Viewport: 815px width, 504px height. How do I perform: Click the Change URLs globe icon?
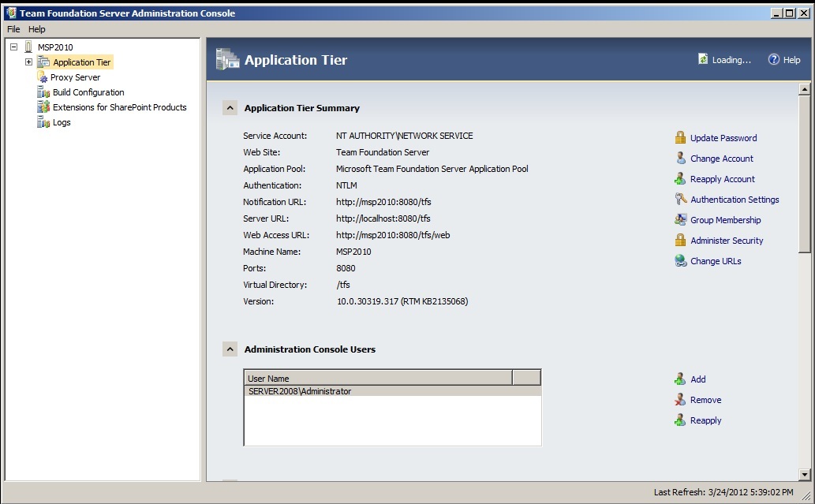pos(680,261)
